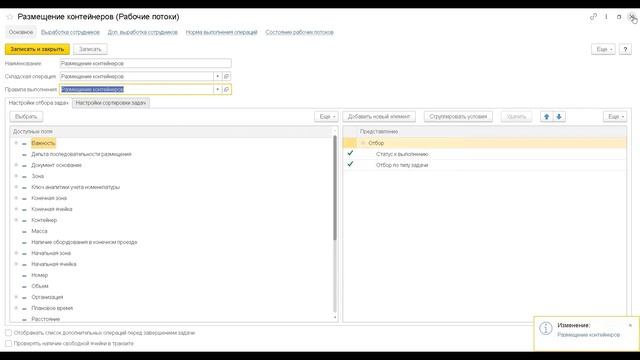Click the scroll-down arrow of the fields list
The width and height of the screenshot is (640, 360).
point(335,318)
